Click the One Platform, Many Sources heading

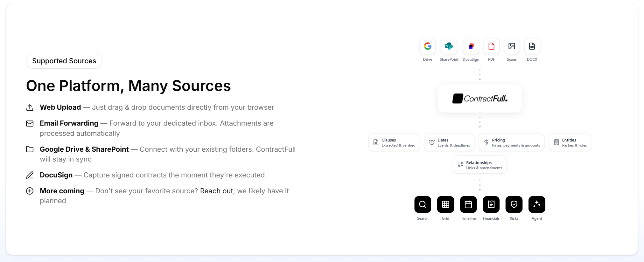click(129, 86)
